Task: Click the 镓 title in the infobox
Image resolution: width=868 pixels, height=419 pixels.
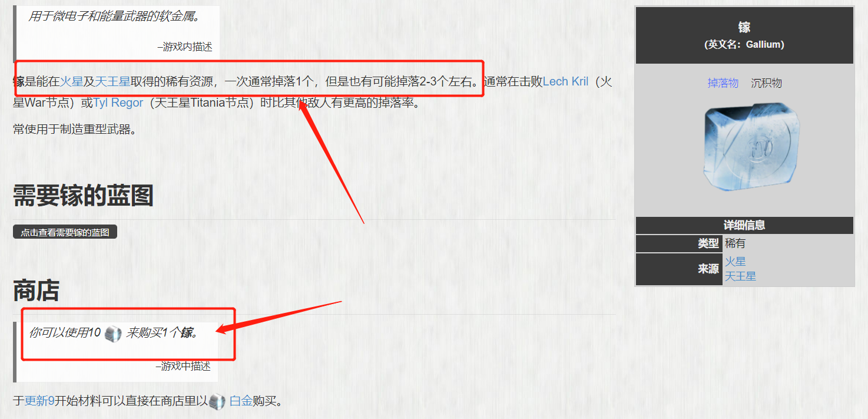Action: 744,27
